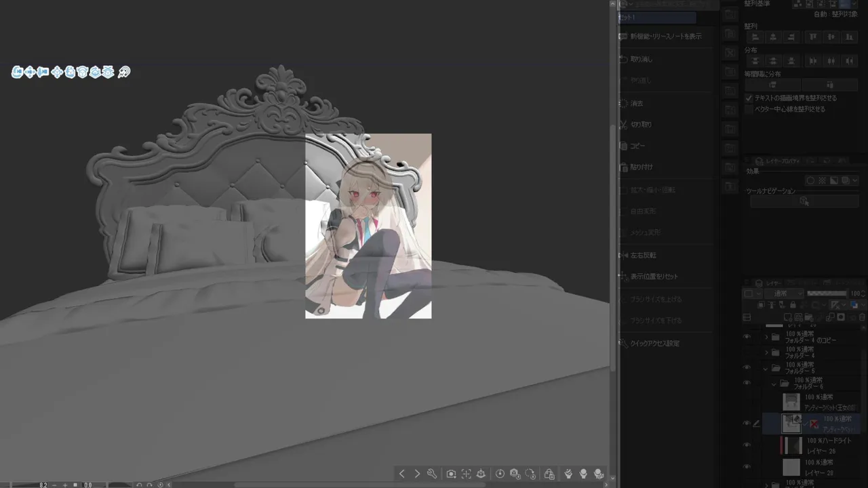Click the camera rotate icon in the 3D overlay
Viewport: 868px width, 488px height.
(18, 72)
